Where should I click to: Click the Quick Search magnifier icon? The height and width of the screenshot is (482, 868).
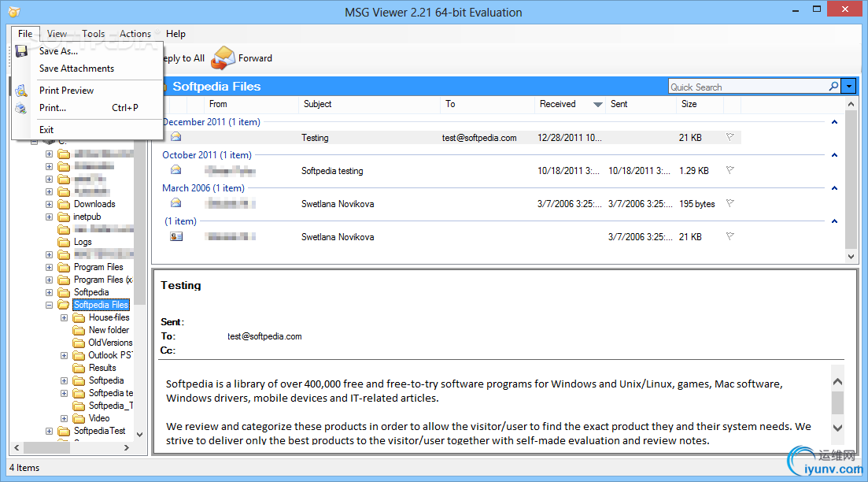[x=833, y=87]
